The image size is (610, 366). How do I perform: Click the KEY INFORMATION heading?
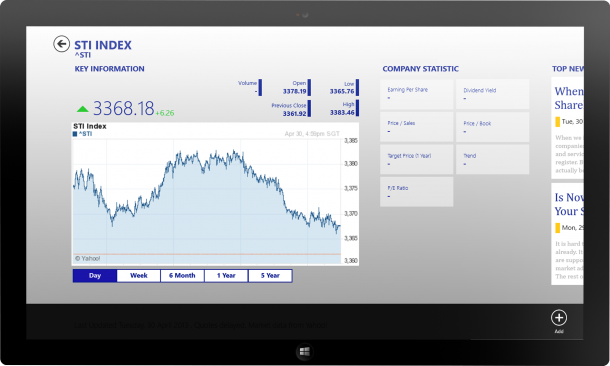[x=109, y=69]
